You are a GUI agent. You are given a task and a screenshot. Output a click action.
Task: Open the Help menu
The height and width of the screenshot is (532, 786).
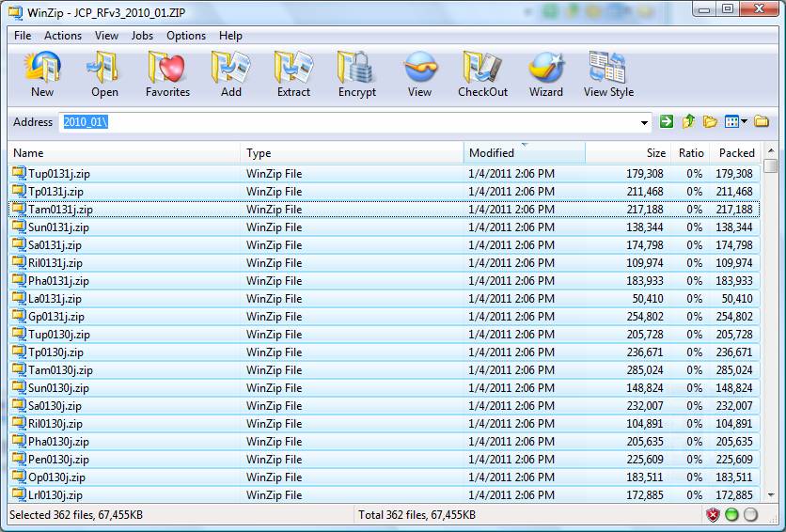(230, 36)
